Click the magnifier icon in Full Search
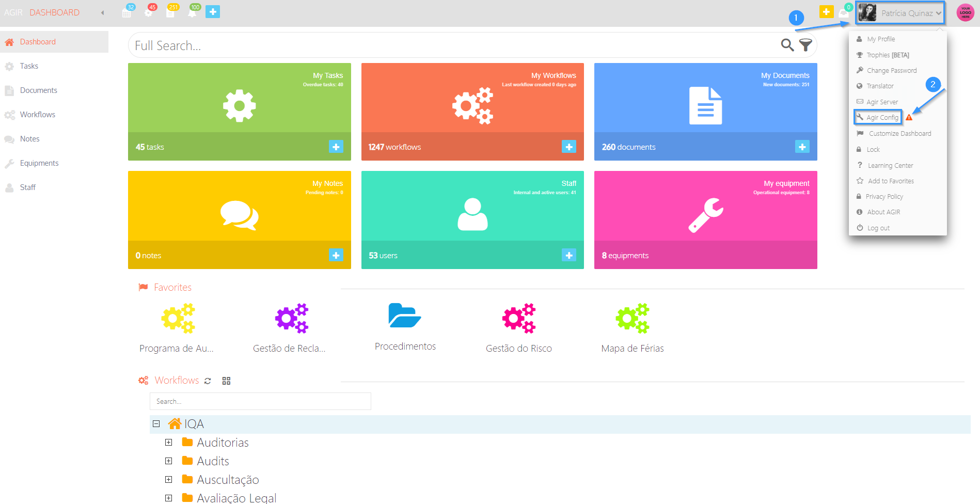 pyautogui.click(x=787, y=45)
